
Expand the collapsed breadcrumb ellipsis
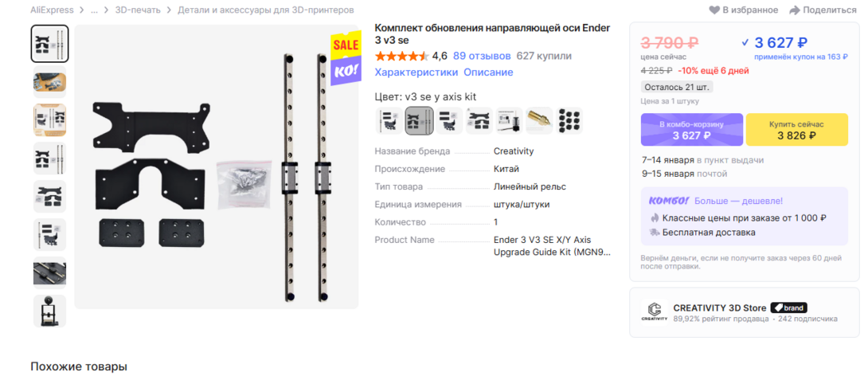[94, 10]
